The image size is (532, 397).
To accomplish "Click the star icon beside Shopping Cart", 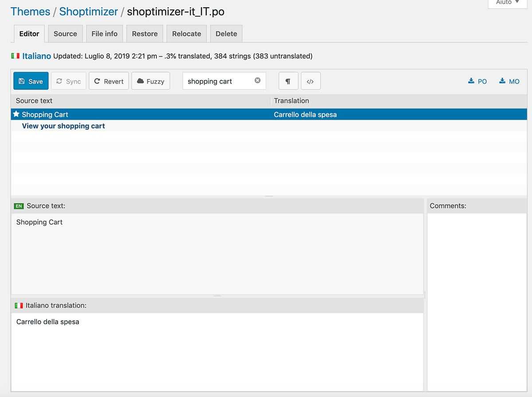I will pyautogui.click(x=16, y=114).
